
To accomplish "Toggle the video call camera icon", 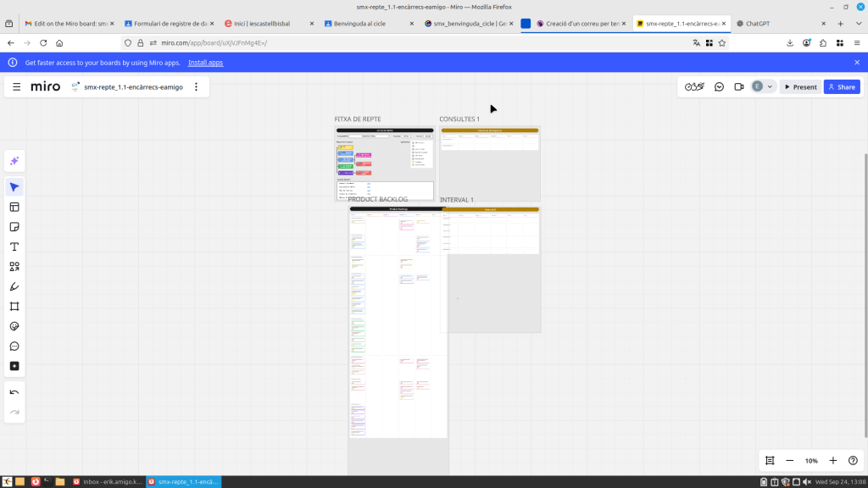I will 739,86.
